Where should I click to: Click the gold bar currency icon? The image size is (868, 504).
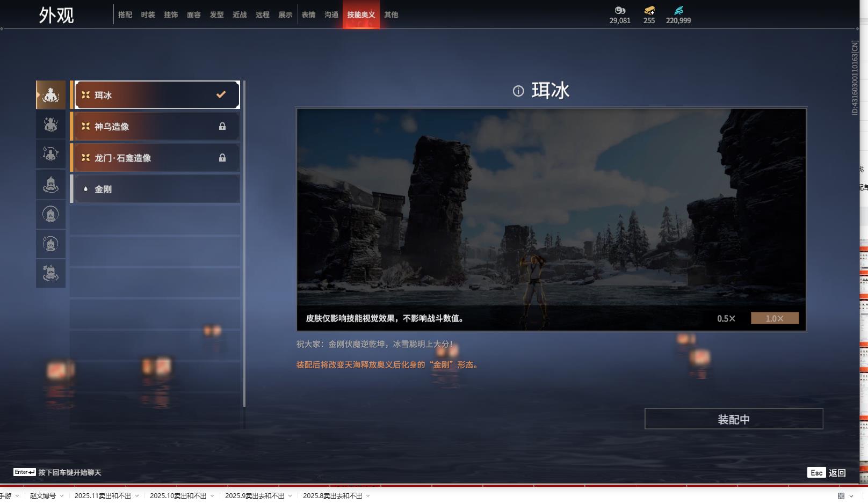pyautogui.click(x=649, y=10)
